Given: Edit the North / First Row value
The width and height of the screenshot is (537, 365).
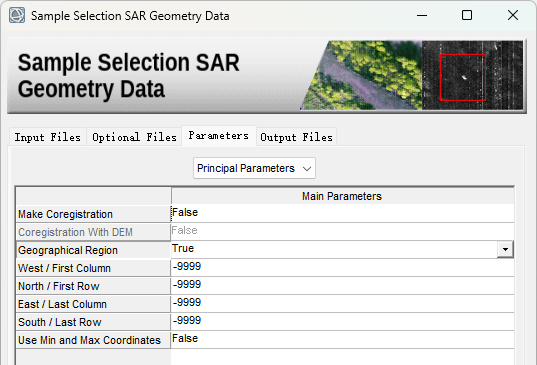Looking at the screenshot, I should click(x=342, y=285).
